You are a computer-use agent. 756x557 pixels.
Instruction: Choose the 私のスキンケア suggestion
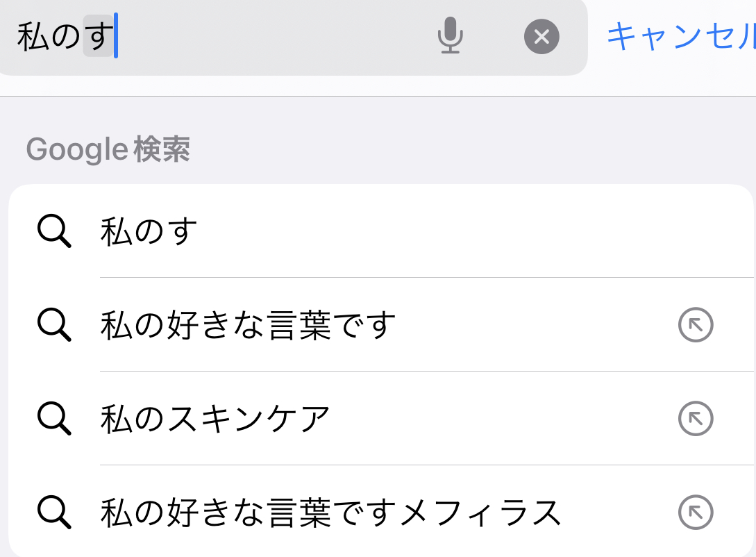point(215,419)
